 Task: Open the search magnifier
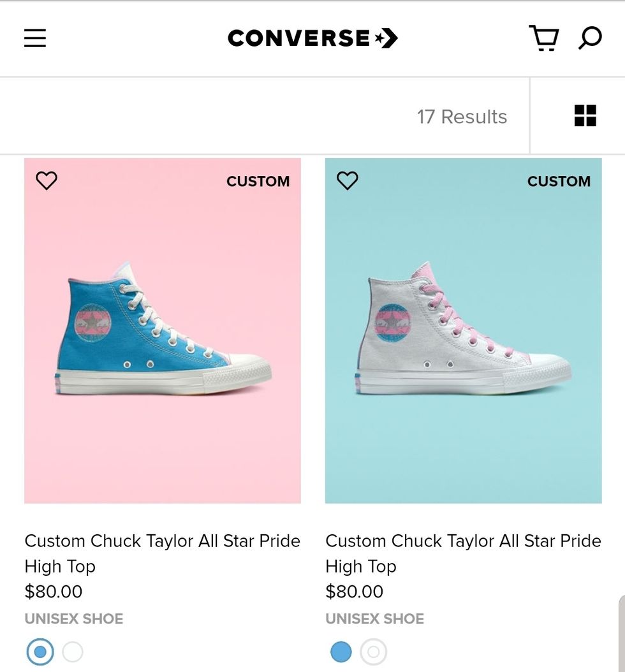590,38
